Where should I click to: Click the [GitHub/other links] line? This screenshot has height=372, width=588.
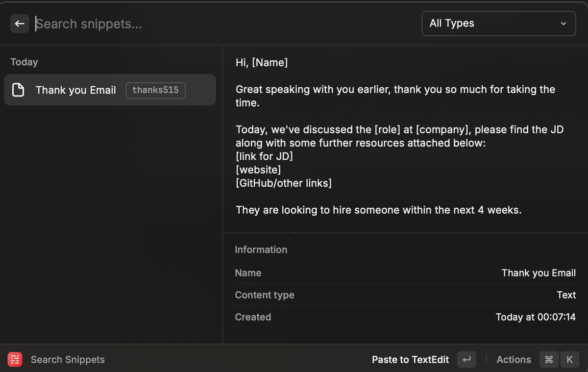pyautogui.click(x=284, y=183)
